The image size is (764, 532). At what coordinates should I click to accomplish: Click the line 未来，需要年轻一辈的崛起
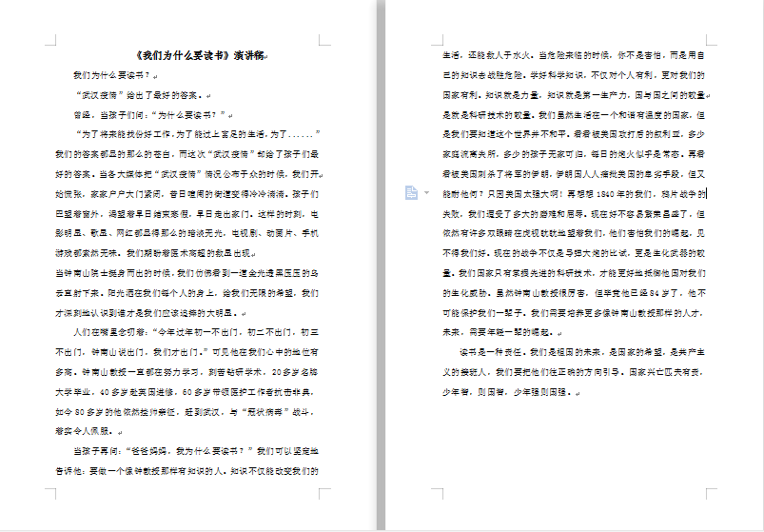tap(495, 332)
